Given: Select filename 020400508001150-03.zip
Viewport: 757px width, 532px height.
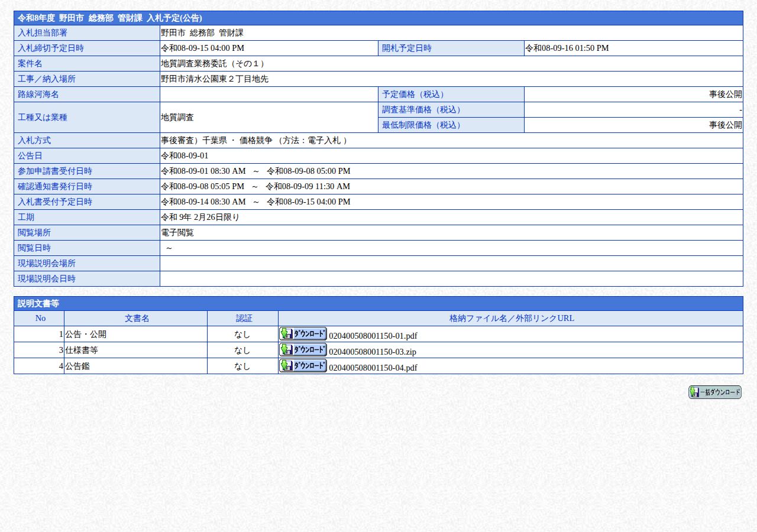Looking at the screenshot, I should (372, 352).
